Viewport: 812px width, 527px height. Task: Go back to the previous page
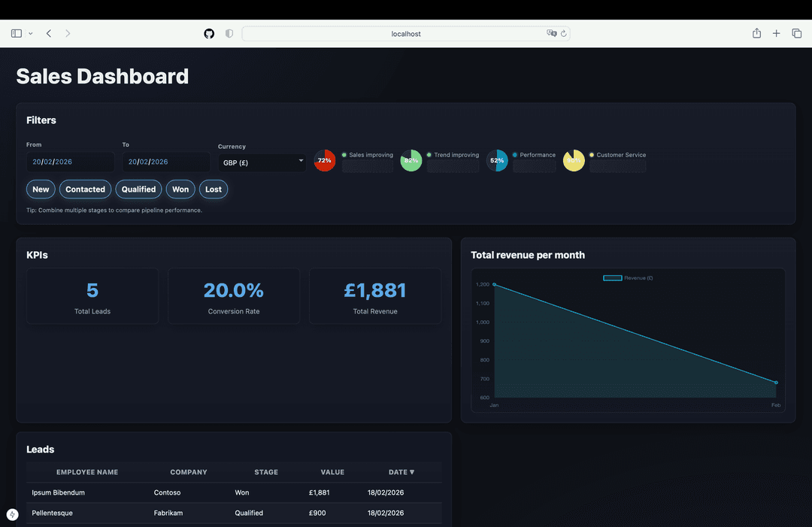tap(49, 34)
